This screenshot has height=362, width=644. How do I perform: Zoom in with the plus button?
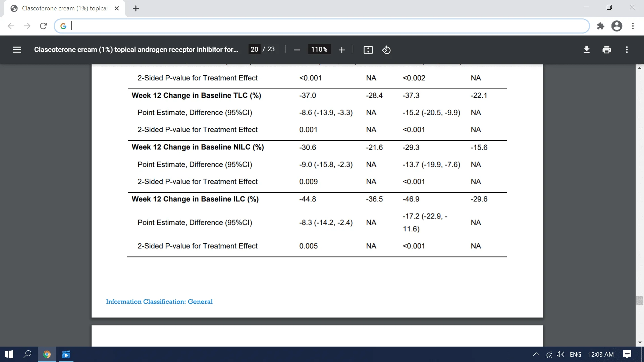341,50
